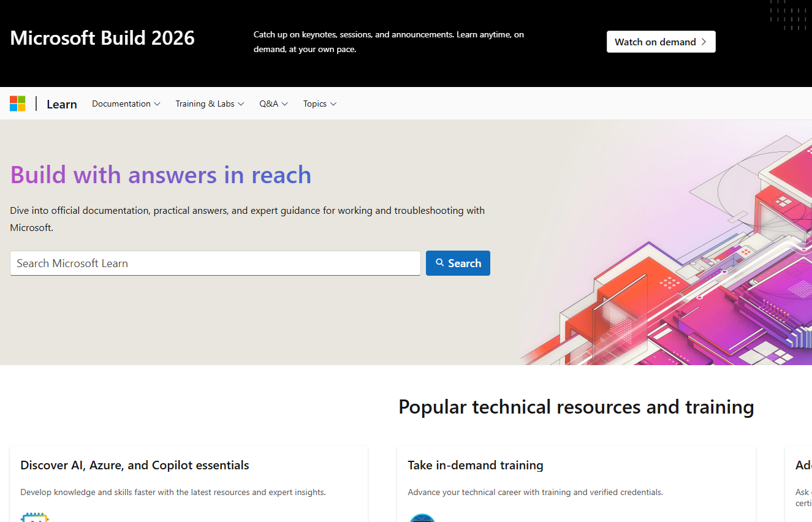This screenshot has width=812, height=522.
Task: Click the Microsoft Build 2026 heading
Action: click(102, 38)
